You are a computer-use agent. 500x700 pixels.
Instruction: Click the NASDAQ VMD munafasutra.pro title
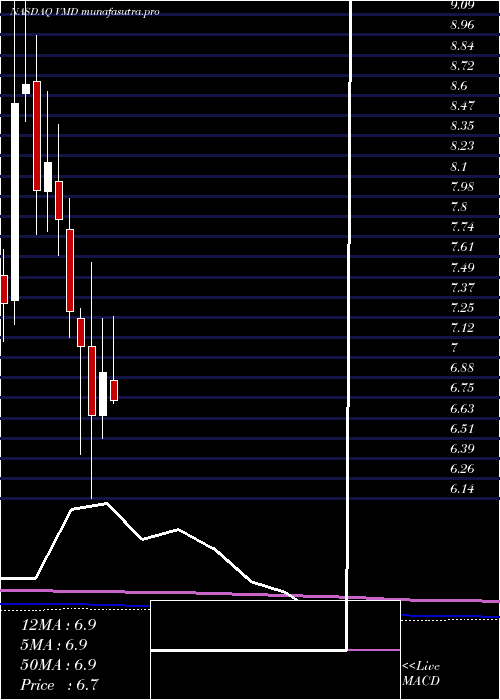tap(85, 12)
